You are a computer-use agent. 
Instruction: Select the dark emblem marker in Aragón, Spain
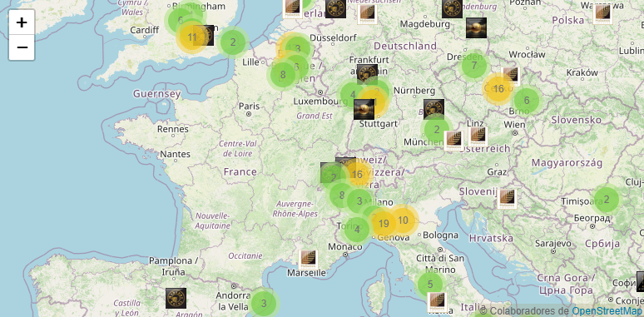point(176,298)
